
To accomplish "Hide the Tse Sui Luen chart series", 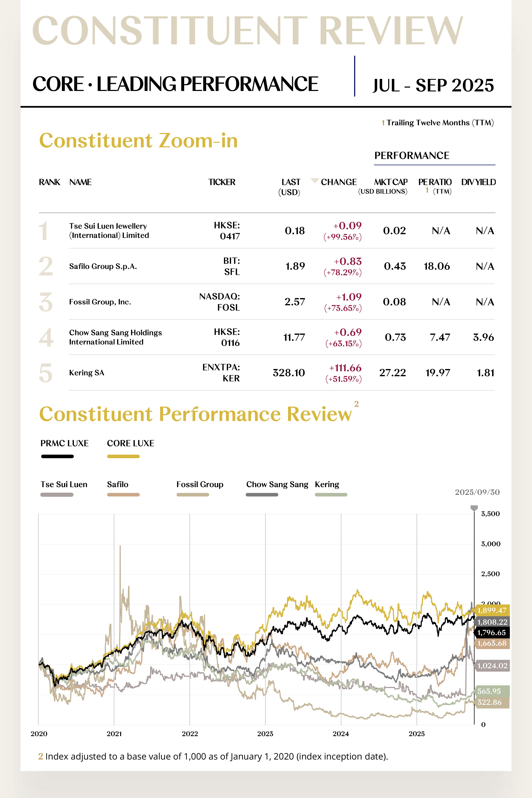I will pyautogui.click(x=57, y=495).
